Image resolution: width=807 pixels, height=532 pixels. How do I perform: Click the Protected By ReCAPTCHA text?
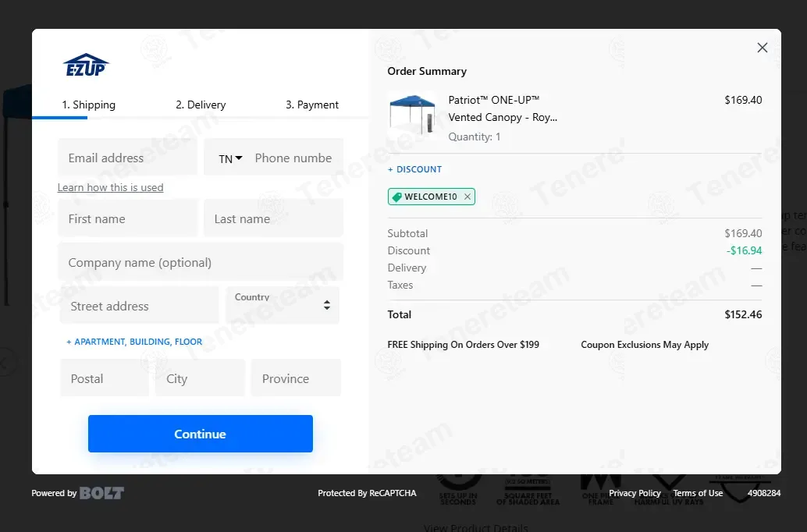coord(367,493)
